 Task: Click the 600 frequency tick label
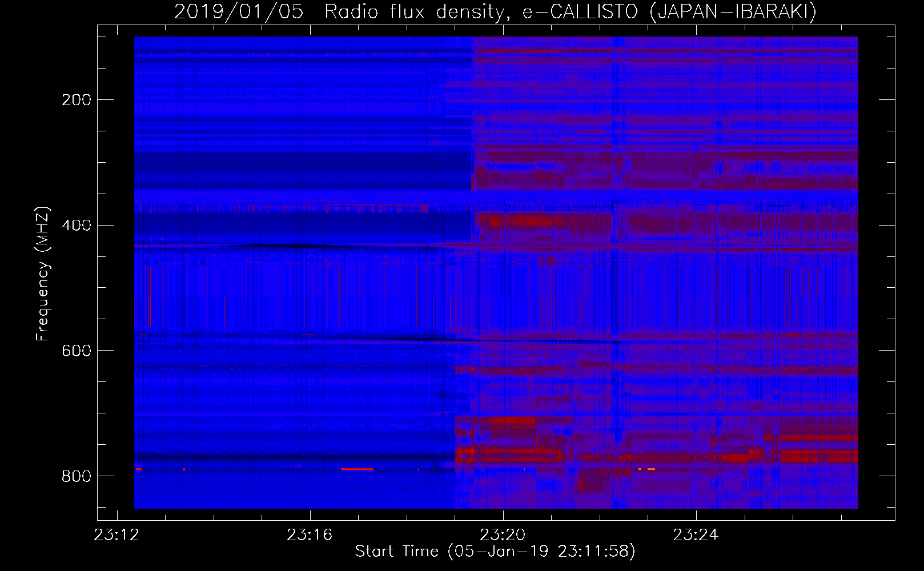[77, 351]
